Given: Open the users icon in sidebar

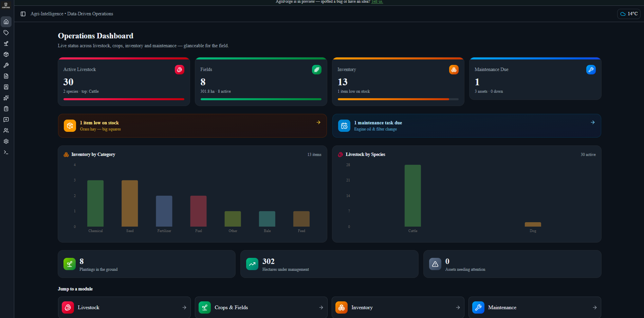Looking at the screenshot, I should pyautogui.click(x=6, y=130).
